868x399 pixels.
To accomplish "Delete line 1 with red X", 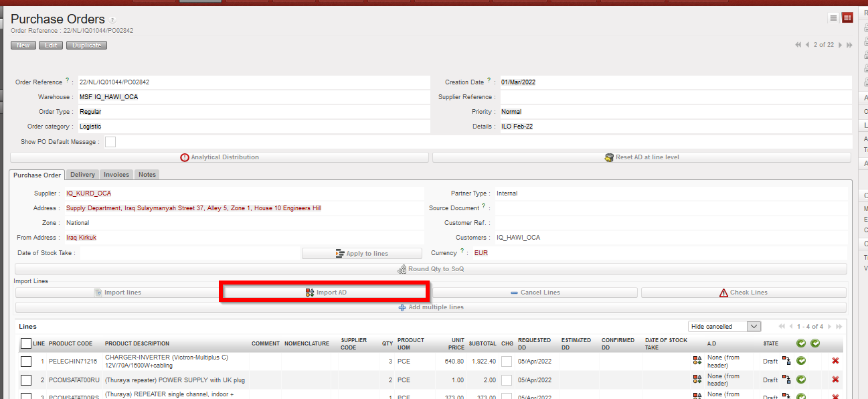I will pos(835,361).
